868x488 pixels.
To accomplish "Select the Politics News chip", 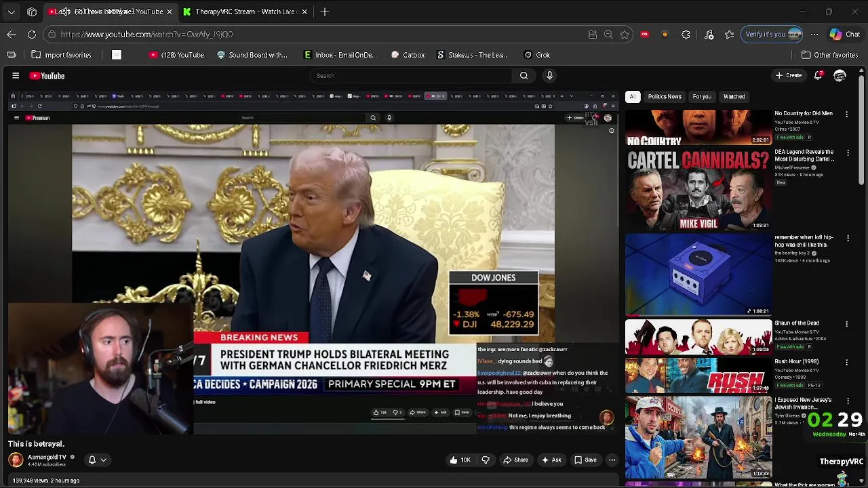I will 665,97.
